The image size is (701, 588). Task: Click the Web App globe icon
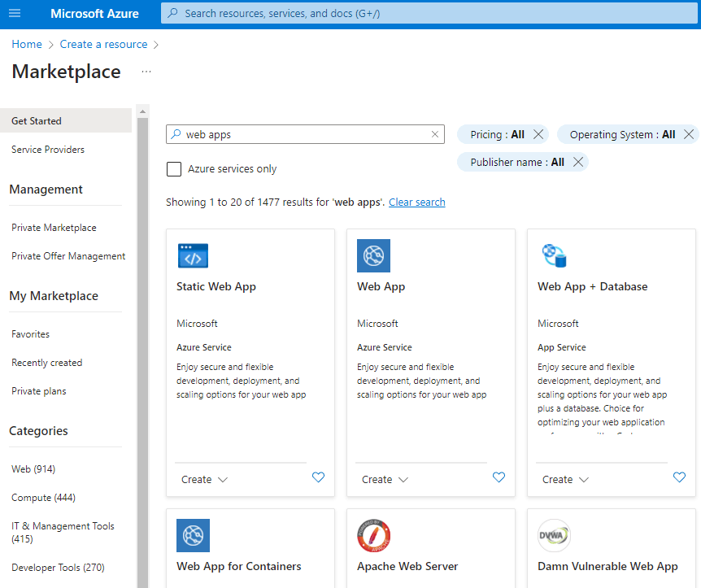tap(373, 255)
